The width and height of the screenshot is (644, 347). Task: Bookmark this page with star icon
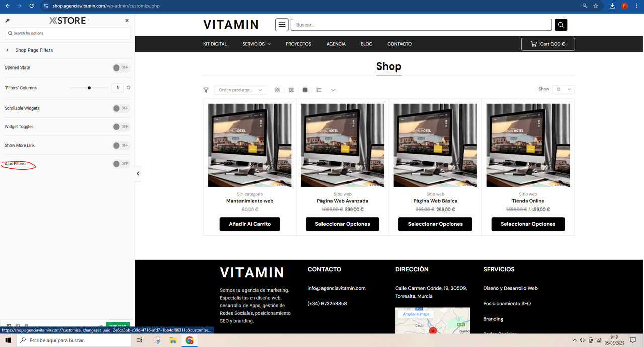(596, 6)
